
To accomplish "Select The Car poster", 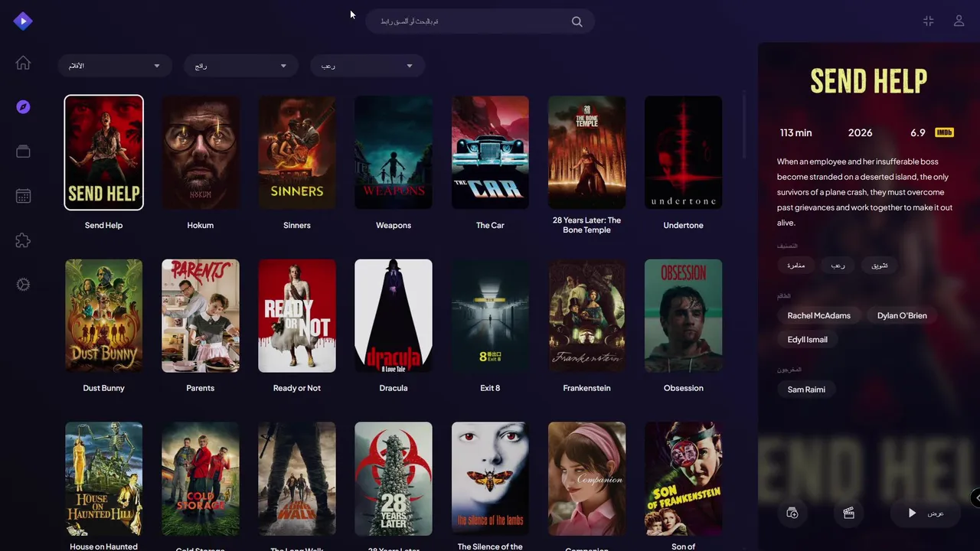I will [490, 152].
